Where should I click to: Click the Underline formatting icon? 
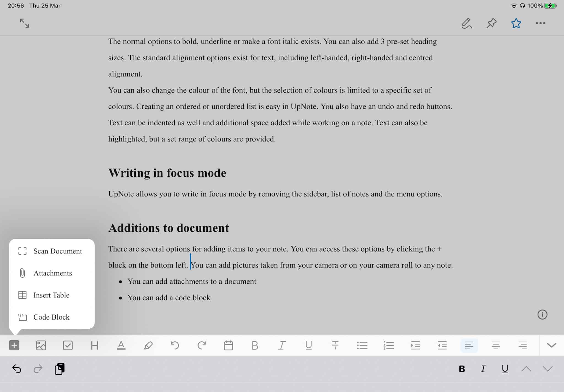tap(309, 345)
